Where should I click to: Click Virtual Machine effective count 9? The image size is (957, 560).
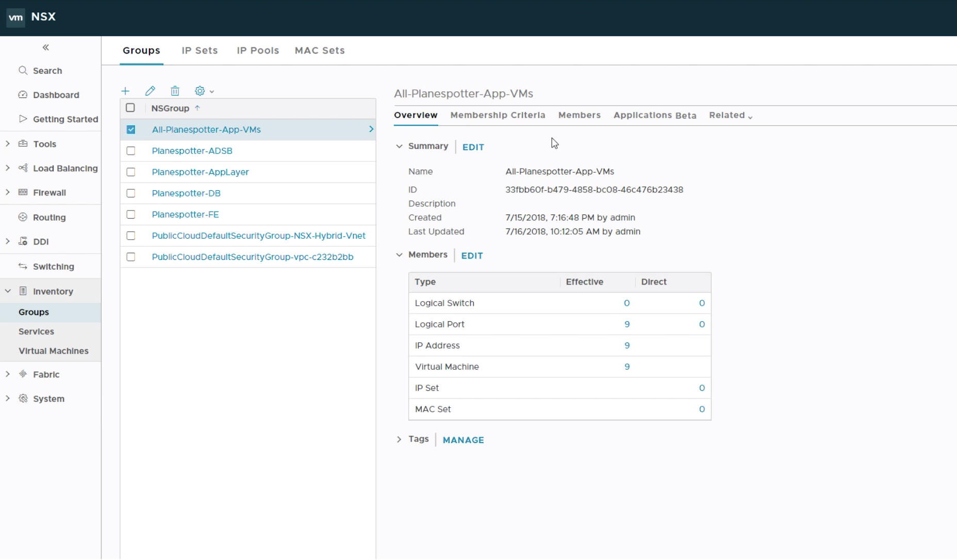click(627, 367)
